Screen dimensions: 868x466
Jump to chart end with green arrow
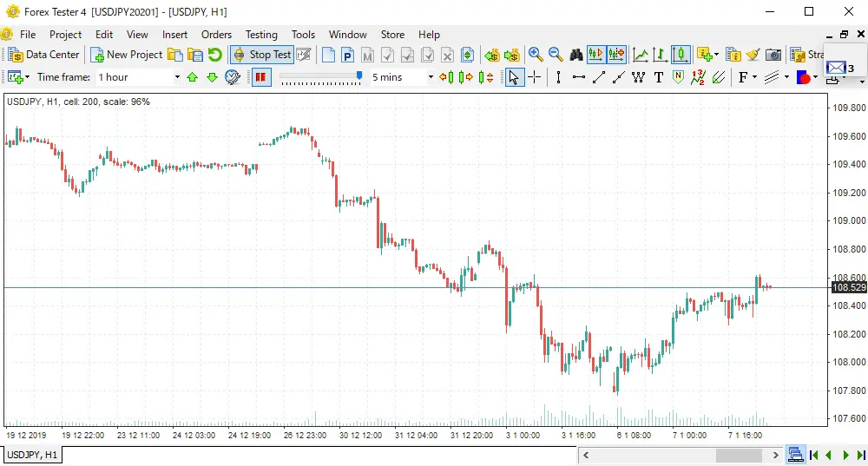(861, 455)
